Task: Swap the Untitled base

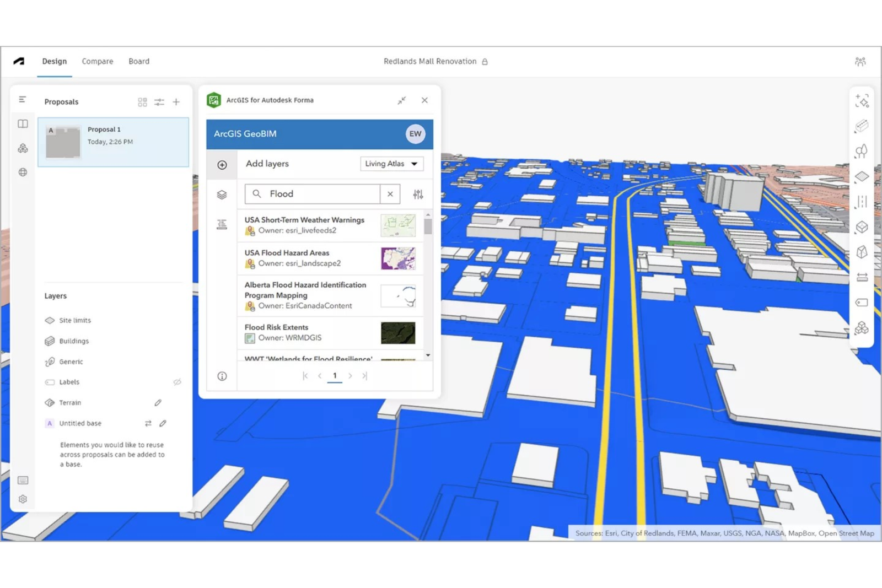Action: point(148,424)
